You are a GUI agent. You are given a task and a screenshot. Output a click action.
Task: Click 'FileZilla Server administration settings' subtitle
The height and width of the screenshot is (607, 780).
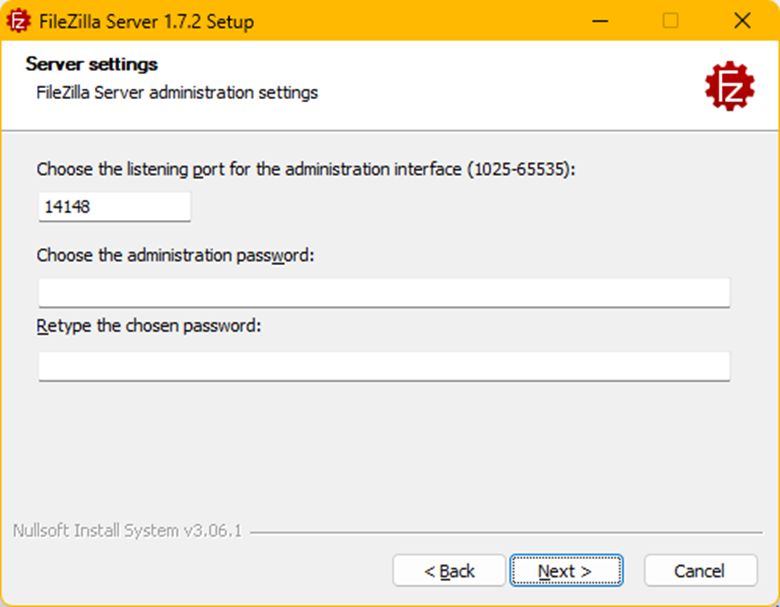(177, 93)
